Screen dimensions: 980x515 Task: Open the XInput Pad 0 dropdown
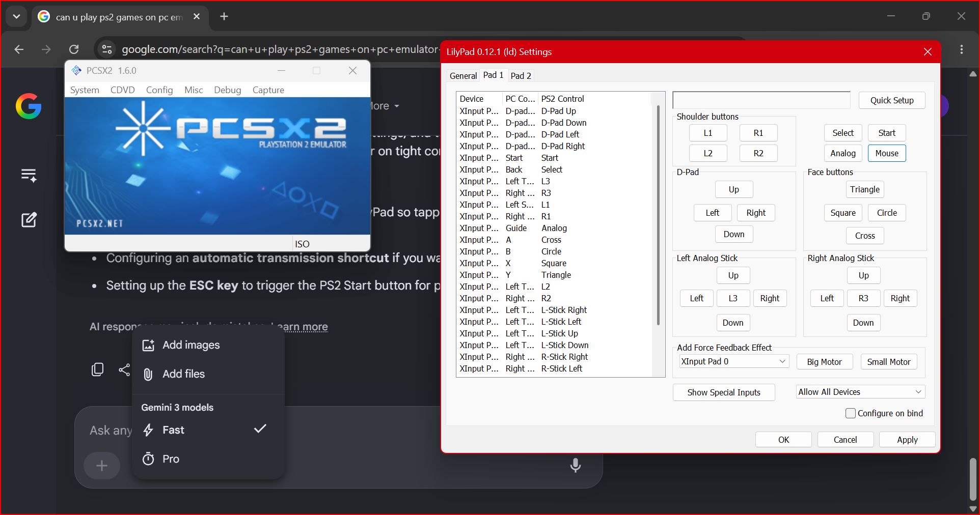click(734, 361)
